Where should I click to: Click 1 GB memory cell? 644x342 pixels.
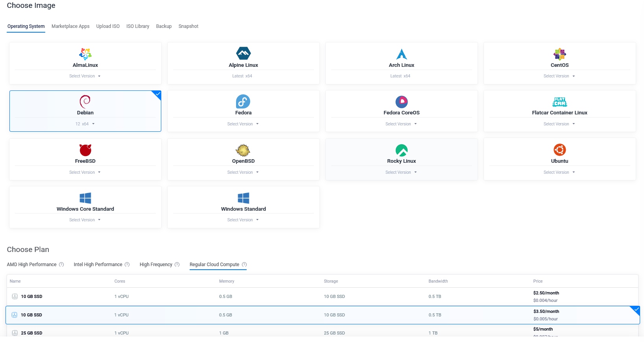tap(224, 333)
